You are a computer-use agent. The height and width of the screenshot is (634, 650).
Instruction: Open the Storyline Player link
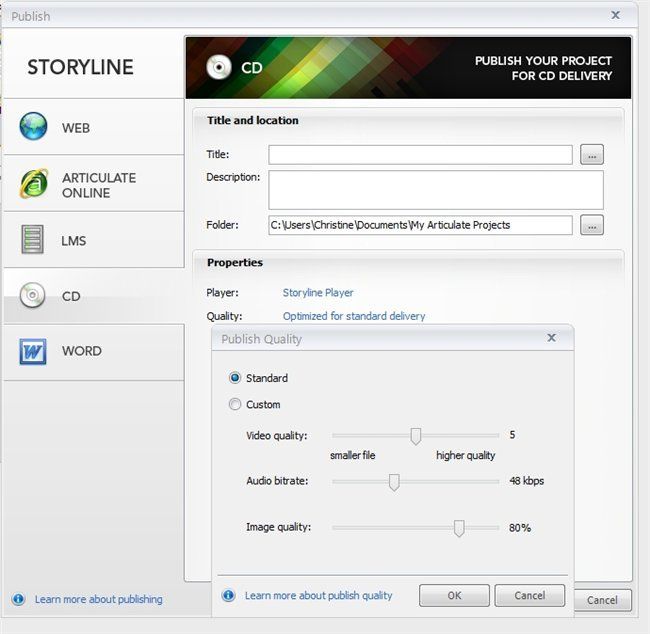pyautogui.click(x=318, y=293)
